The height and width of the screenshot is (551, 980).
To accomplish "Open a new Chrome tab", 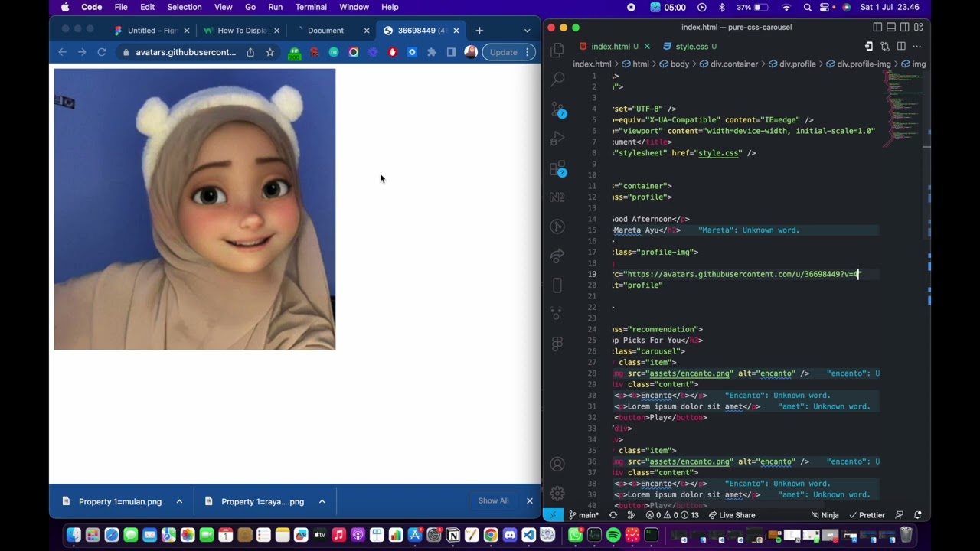I will pyautogui.click(x=479, y=31).
